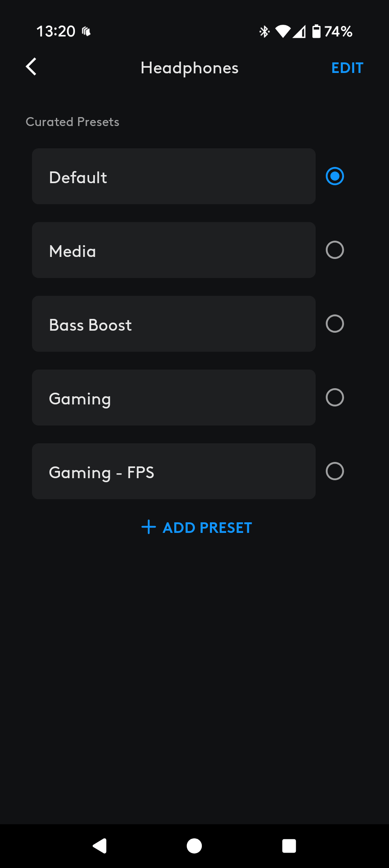Open the Gaming - FPS preset card
This screenshot has width=389, height=868.
tap(174, 471)
